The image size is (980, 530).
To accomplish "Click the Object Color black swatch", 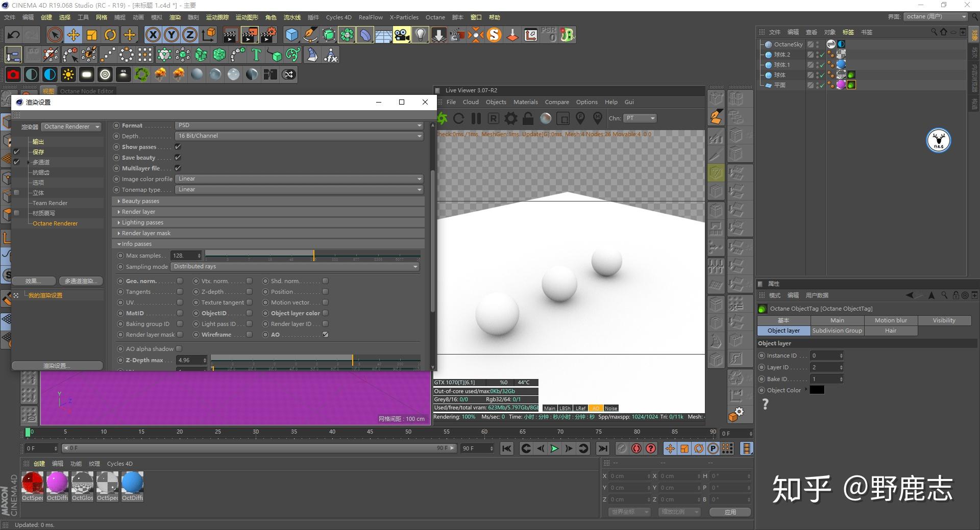I will pos(817,390).
